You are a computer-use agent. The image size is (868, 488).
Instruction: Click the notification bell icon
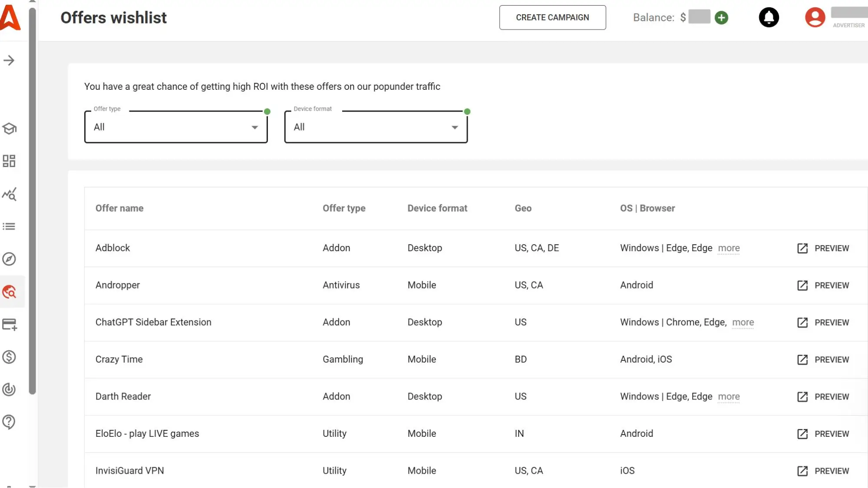(x=769, y=18)
